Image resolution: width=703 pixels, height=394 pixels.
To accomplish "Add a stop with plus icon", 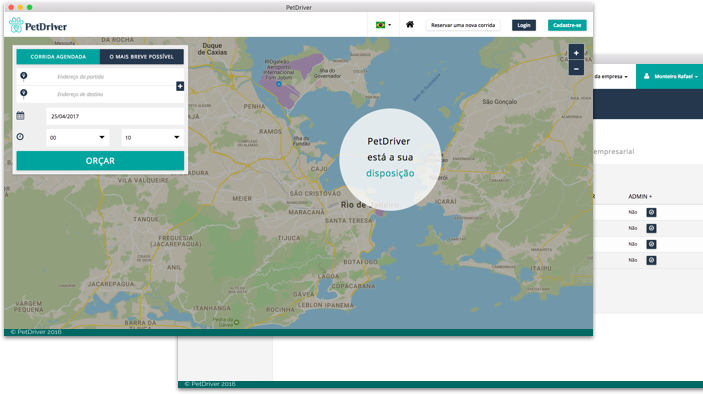I will [x=180, y=86].
